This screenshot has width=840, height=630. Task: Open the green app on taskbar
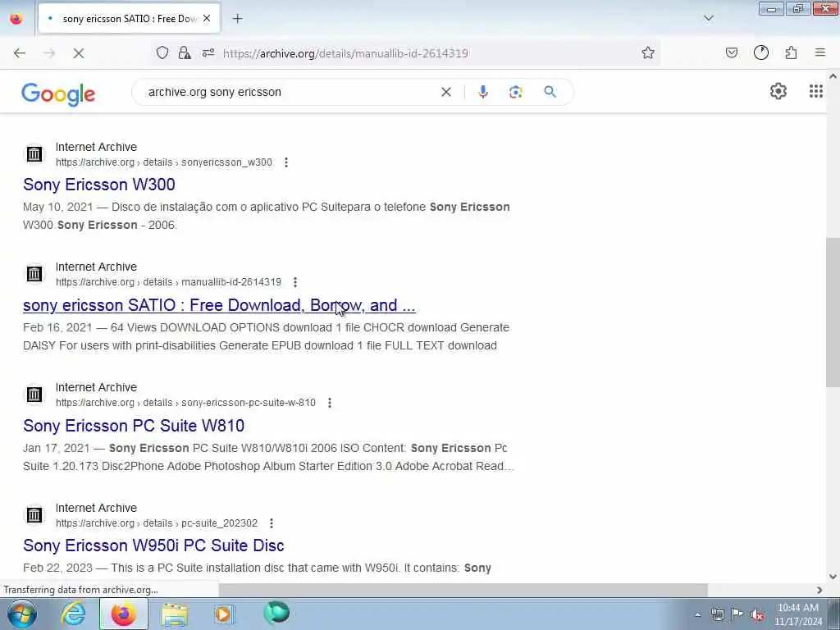click(x=276, y=613)
